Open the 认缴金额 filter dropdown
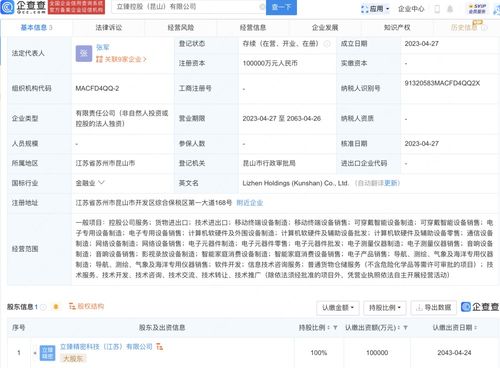This screenshot has height=368, width=500. (x=338, y=307)
